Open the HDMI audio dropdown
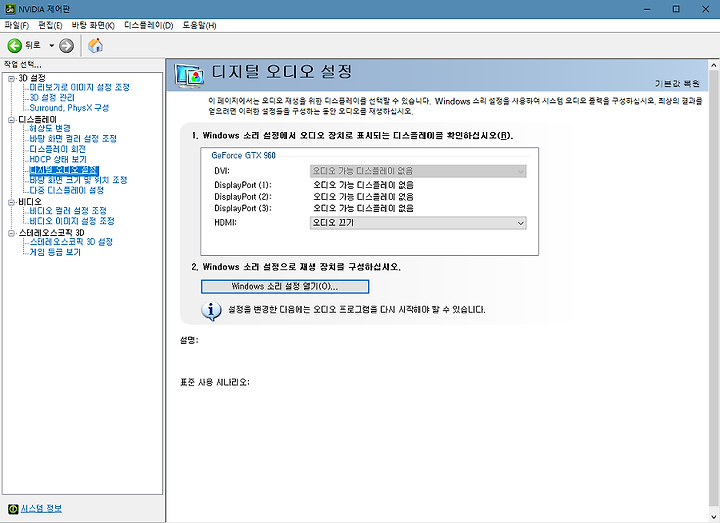The image size is (720, 523). click(x=418, y=223)
